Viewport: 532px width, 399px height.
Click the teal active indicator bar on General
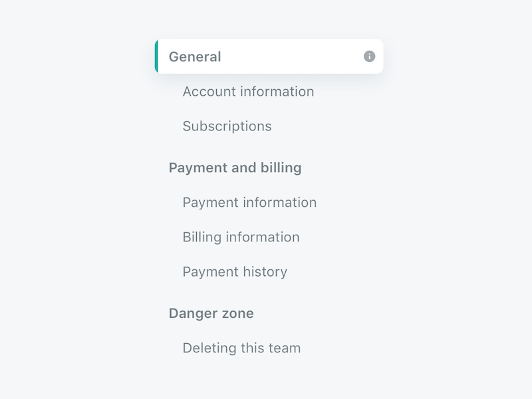click(x=156, y=57)
